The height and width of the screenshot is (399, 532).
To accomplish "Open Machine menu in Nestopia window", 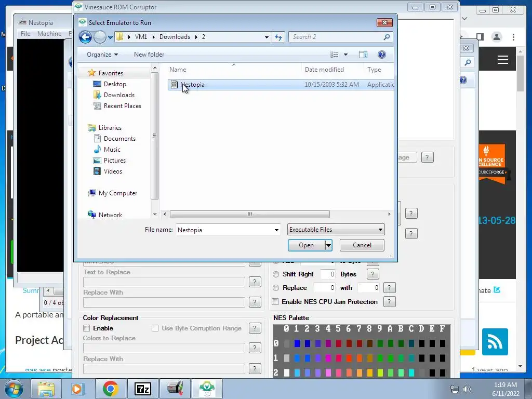I will point(49,34).
